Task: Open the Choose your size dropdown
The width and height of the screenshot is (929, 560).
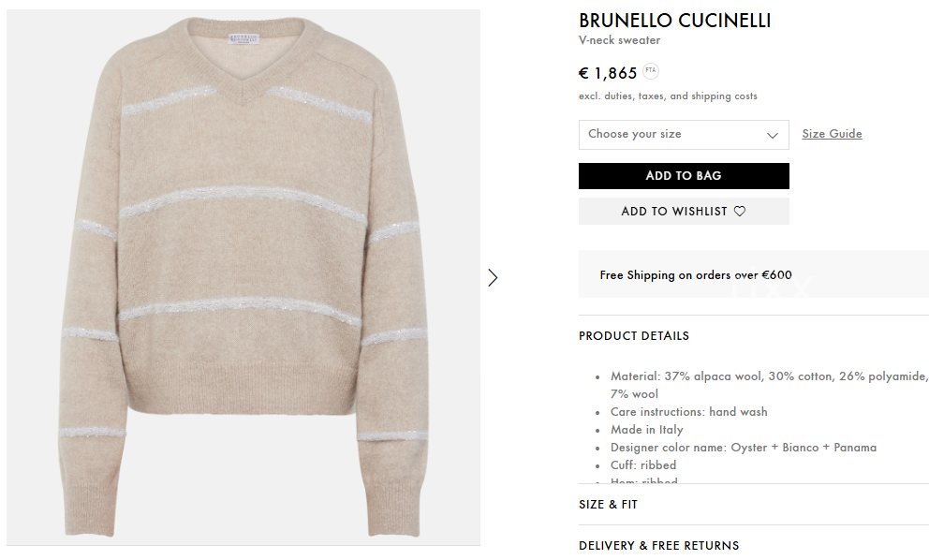Action: tap(684, 135)
